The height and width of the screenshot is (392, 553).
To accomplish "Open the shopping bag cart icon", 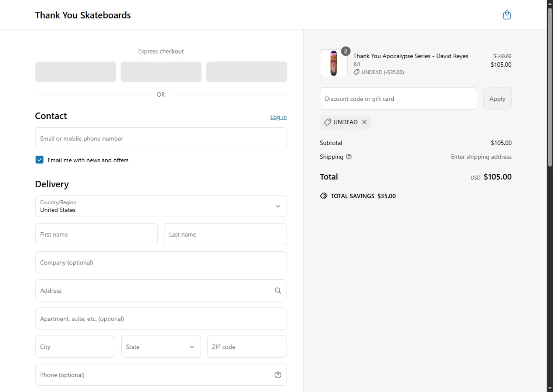I will click(x=507, y=15).
